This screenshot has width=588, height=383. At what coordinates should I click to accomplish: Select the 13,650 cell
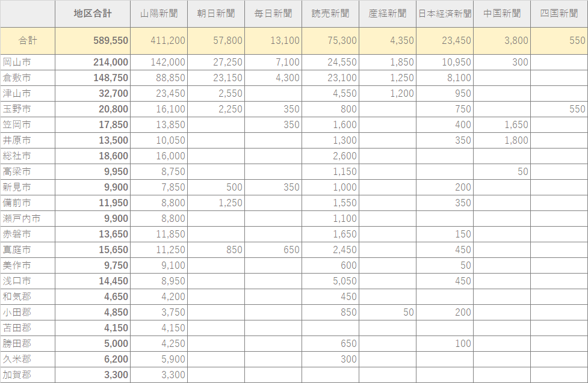pyautogui.click(x=93, y=234)
